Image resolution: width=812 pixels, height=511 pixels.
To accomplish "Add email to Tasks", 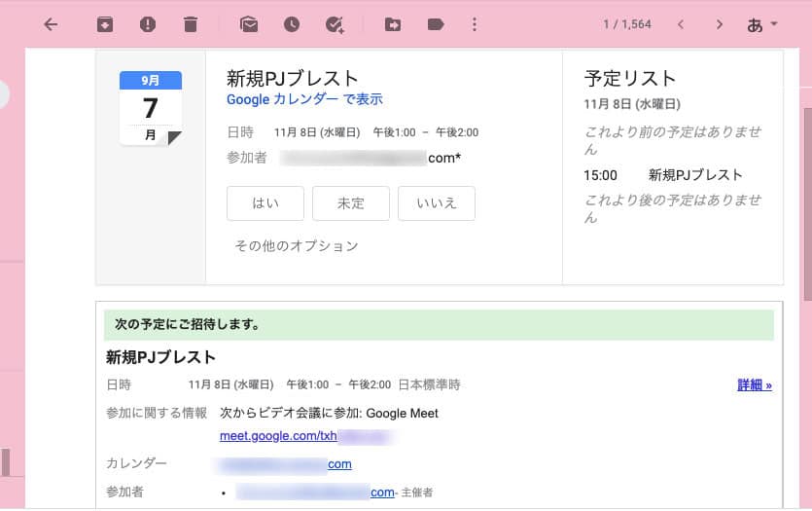I will (x=335, y=24).
